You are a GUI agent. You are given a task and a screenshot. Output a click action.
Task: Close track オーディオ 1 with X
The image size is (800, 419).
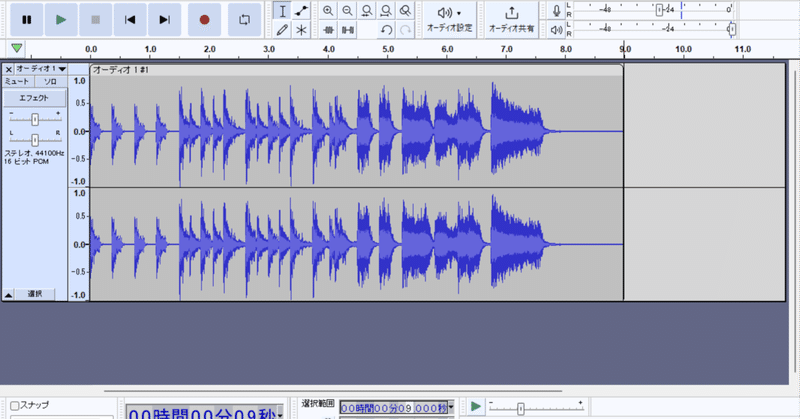(x=9, y=69)
